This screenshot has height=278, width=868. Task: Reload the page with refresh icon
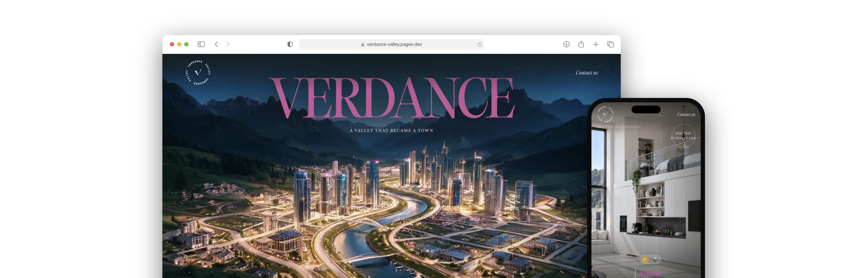[480, 44]
